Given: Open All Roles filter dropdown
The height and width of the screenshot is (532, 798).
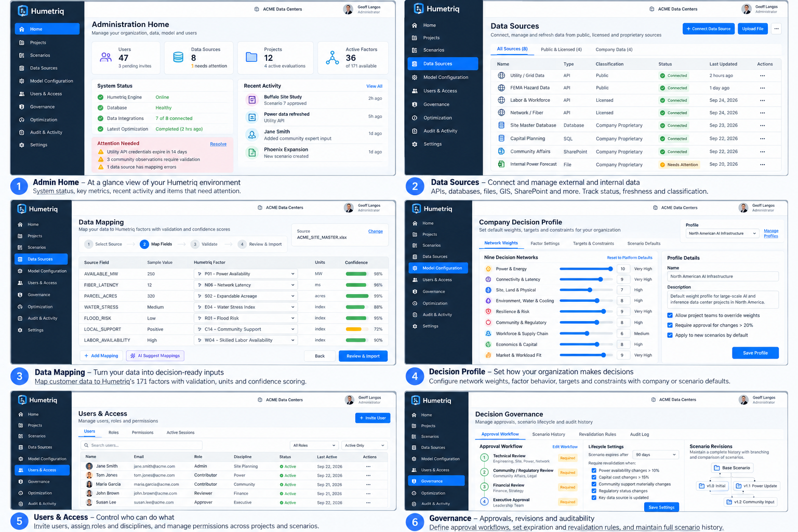Looking at the screenshot, I should [x=314, y=445].
